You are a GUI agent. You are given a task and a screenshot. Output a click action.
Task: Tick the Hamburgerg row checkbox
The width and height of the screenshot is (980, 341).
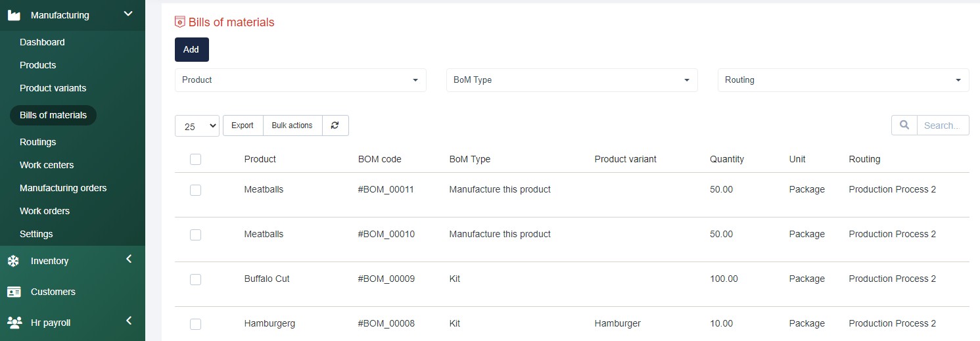pos(195,324)
